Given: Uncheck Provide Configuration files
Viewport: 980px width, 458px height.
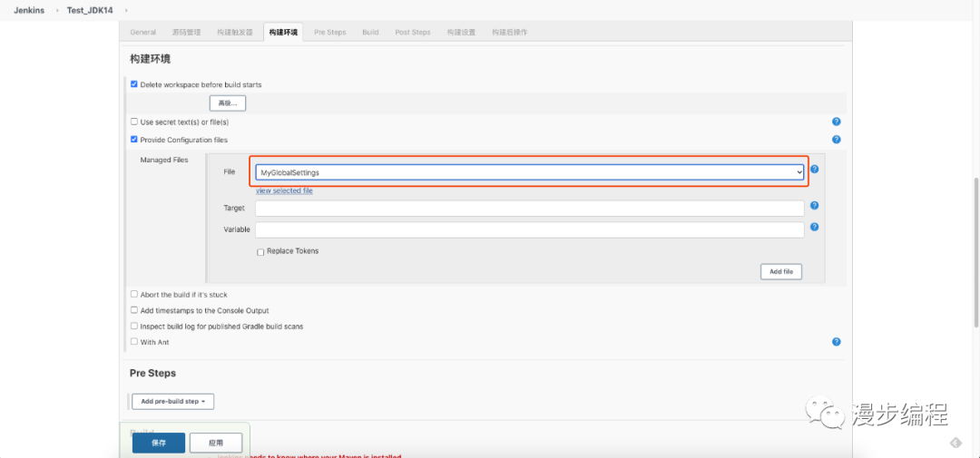Looking at the screenshot, I should pos(133,140).
